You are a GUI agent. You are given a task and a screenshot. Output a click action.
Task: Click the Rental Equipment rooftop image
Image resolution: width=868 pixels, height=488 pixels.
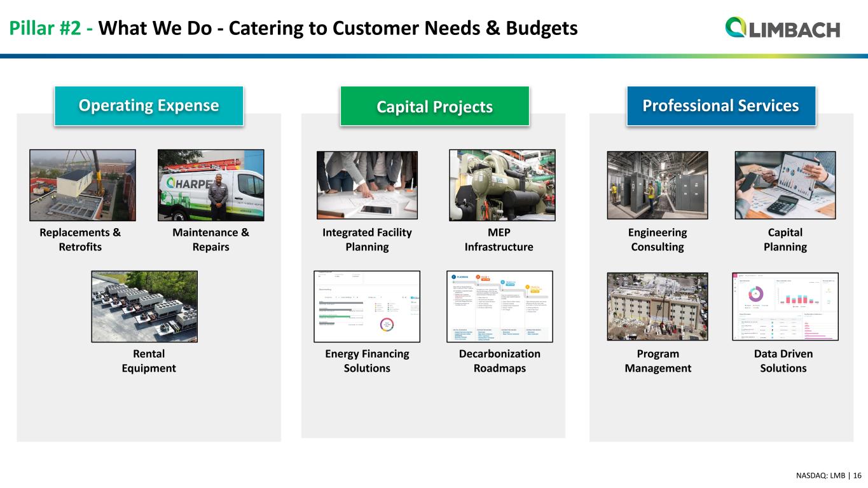[x=144, y=306]
